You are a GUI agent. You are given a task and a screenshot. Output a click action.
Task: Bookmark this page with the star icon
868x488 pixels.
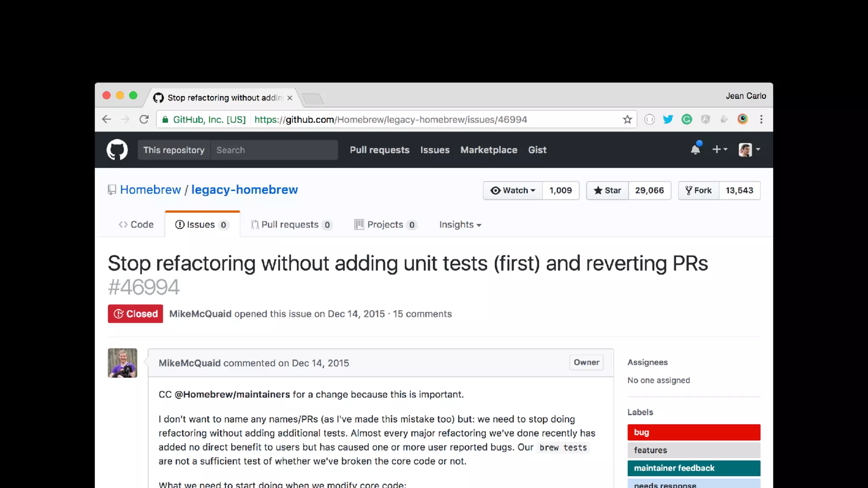pos(627,119)
